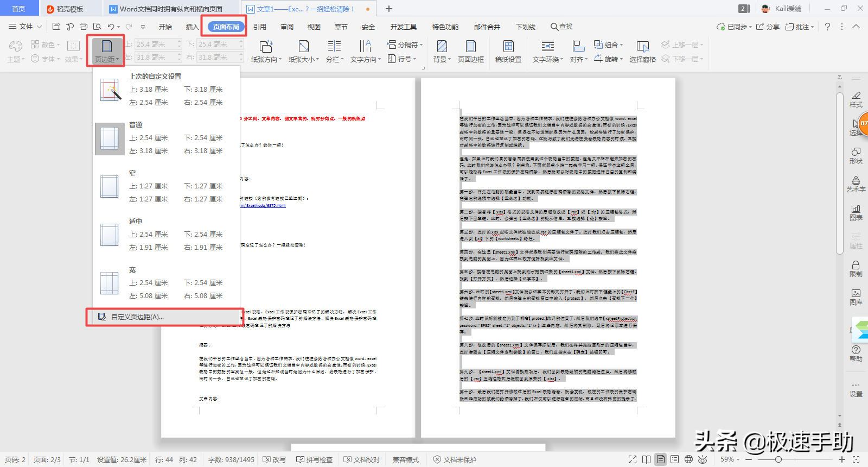This screenshot has height=467, width=868.
Task: Toggle 拼写检查 spell check in status bar
Action: pos(315,459)
